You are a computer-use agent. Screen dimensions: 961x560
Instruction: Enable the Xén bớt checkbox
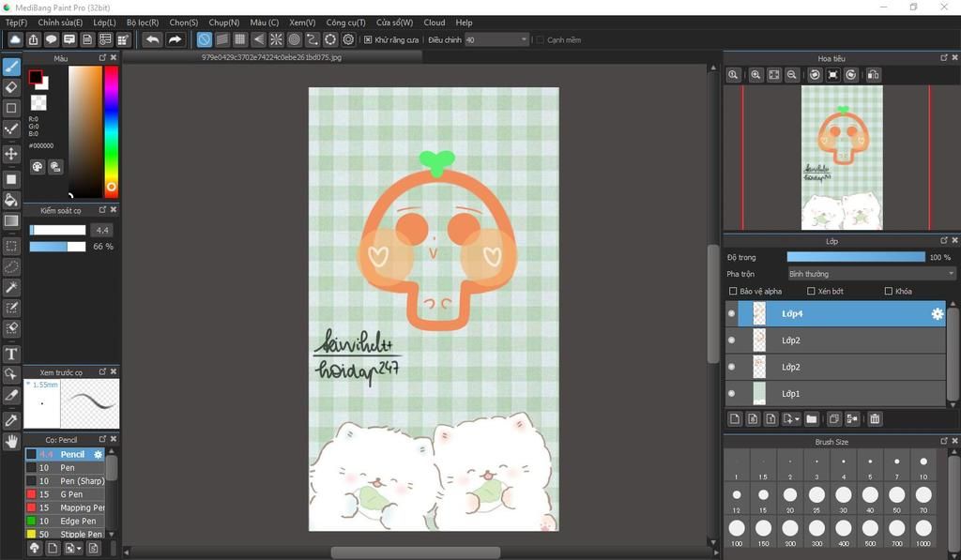[x=811, y=291]
